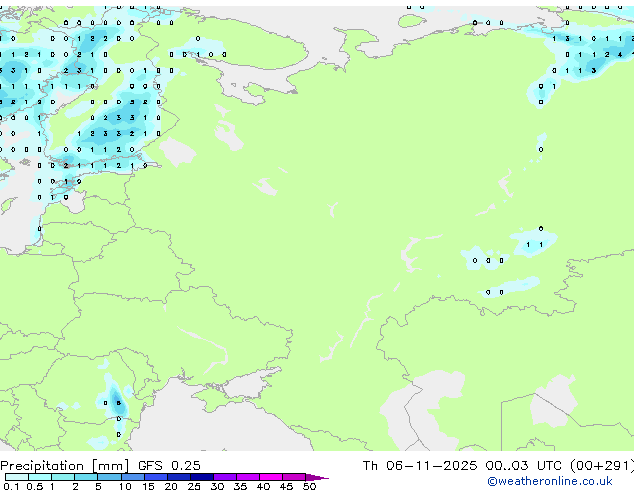Pick the 35–40 mm violet legend swatch
The width and height of the screenshot is (634, 490).
point(247,477)
